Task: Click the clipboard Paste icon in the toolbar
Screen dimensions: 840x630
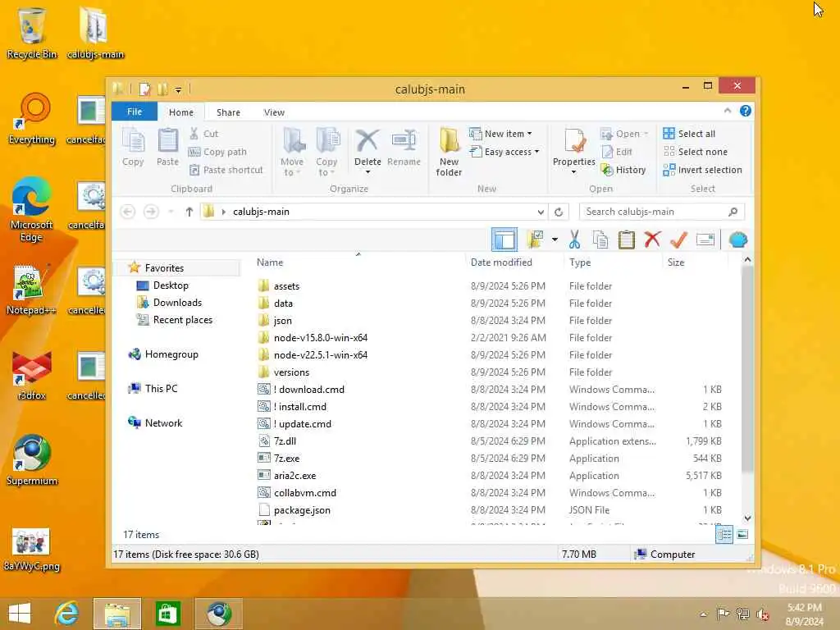Action: 626,240
